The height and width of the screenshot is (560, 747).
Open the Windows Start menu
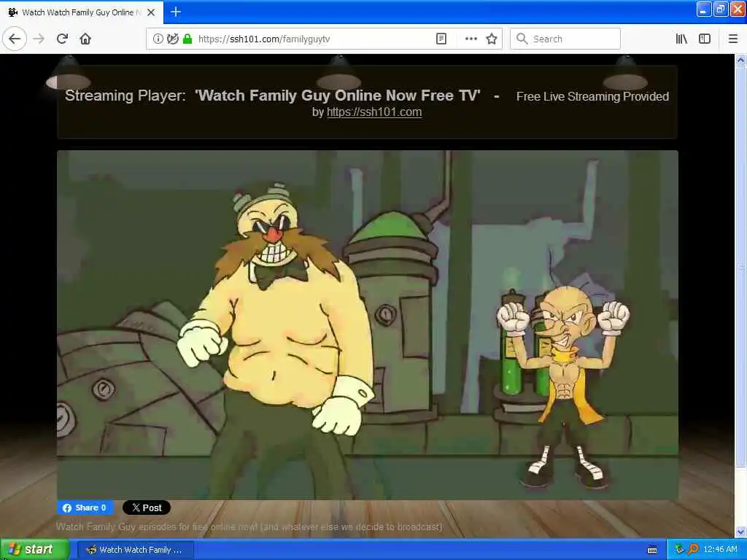(x=34, y=550)
